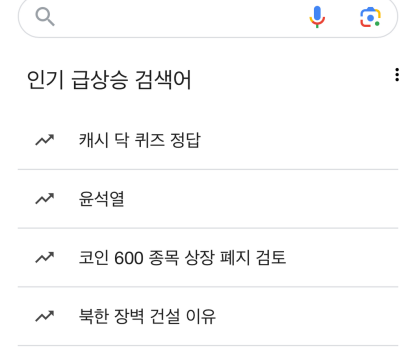Click trending arrow icon beside 코인 600 종목
Screen dimensions: 416x362
45,257
